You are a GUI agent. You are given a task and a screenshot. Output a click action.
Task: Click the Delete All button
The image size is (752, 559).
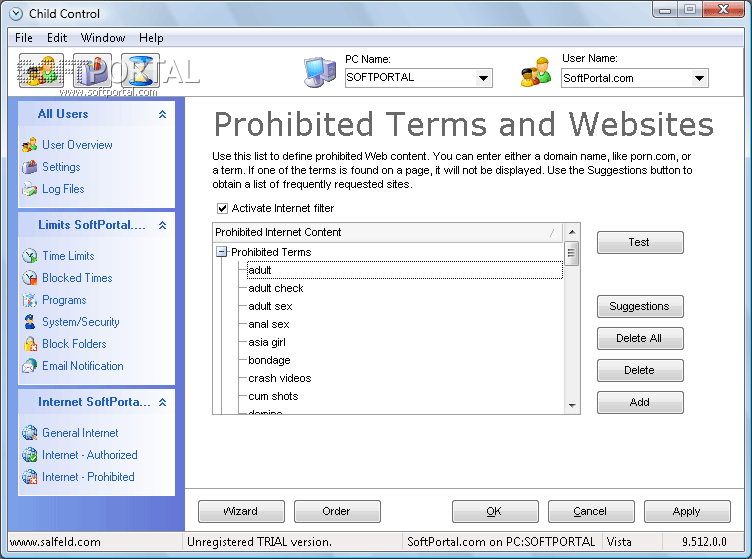coord(640,338)
